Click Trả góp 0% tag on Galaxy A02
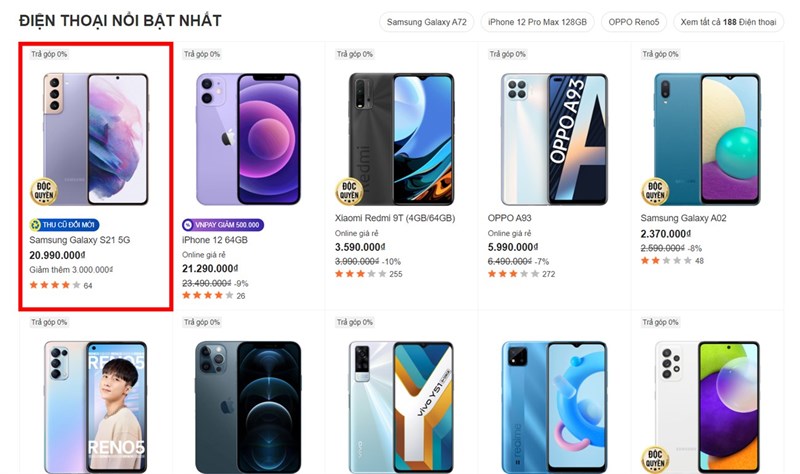The image size is (800, 474). pyautogui.click(x=658, y=54)
